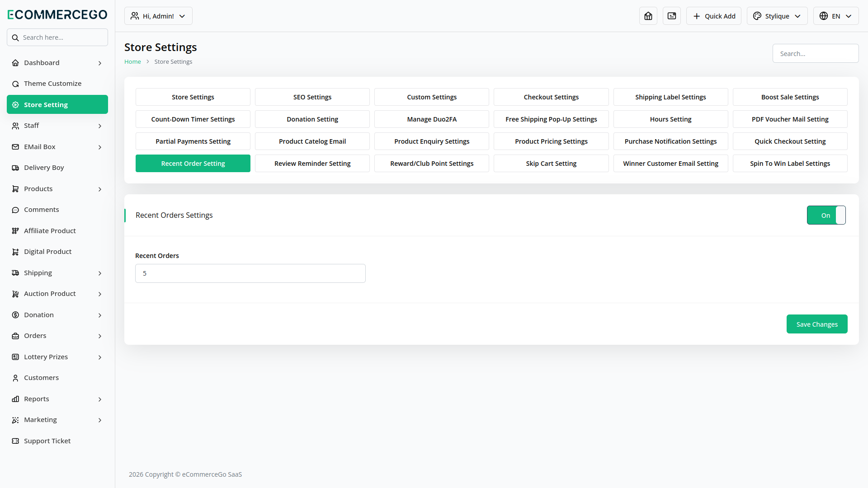Click the EMail Box envelope icon
The image size is (868, 488).
(x=15, y=147)
